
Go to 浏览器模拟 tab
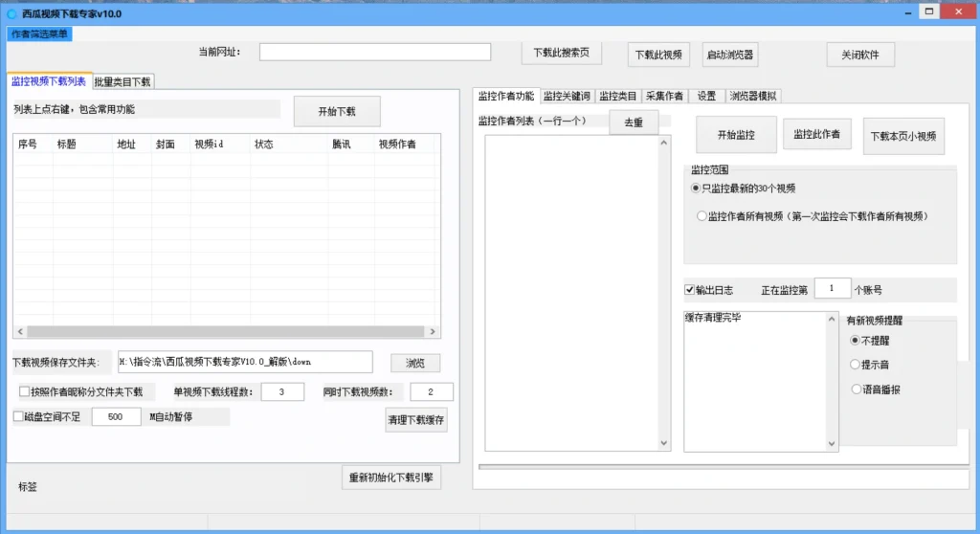tap(753, 96)
